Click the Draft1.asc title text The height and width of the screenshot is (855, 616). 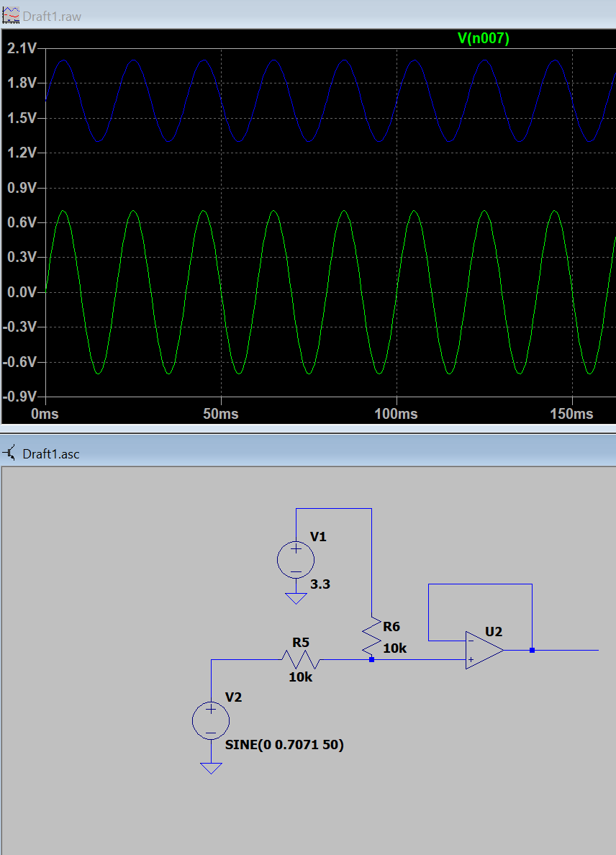tap(51, 453)
